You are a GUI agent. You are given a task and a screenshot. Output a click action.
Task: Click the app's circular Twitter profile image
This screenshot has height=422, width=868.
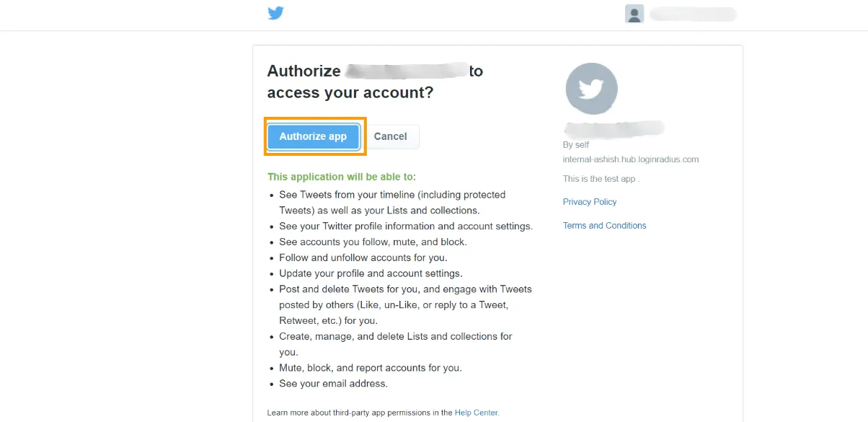pos(591,88)
